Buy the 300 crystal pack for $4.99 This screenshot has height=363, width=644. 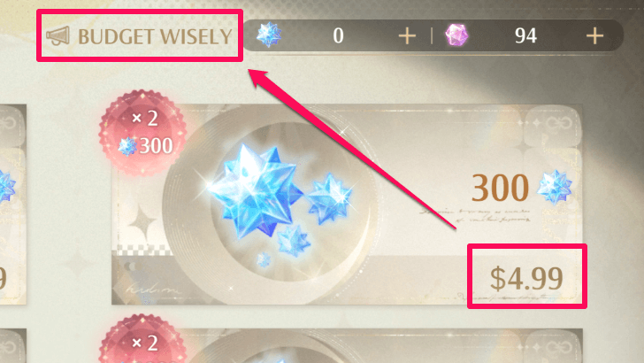click(x=526, y=278)
